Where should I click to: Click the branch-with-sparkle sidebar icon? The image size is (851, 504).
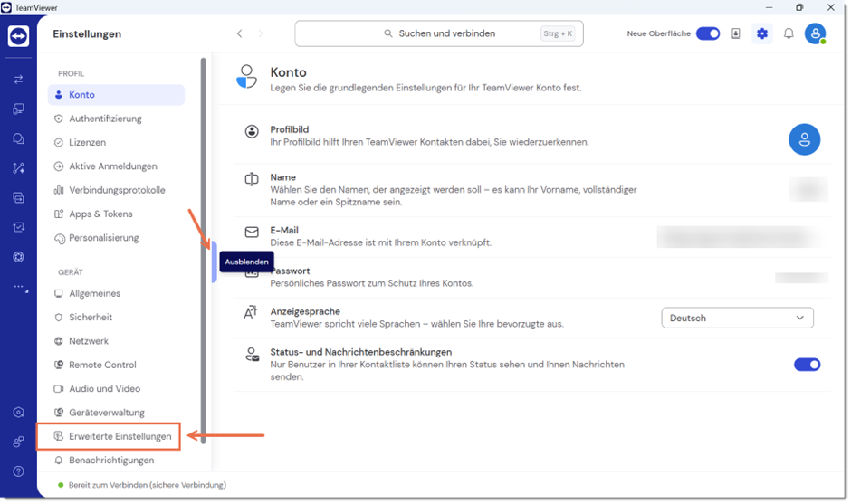pyautogui.click(x=18, y=168)
